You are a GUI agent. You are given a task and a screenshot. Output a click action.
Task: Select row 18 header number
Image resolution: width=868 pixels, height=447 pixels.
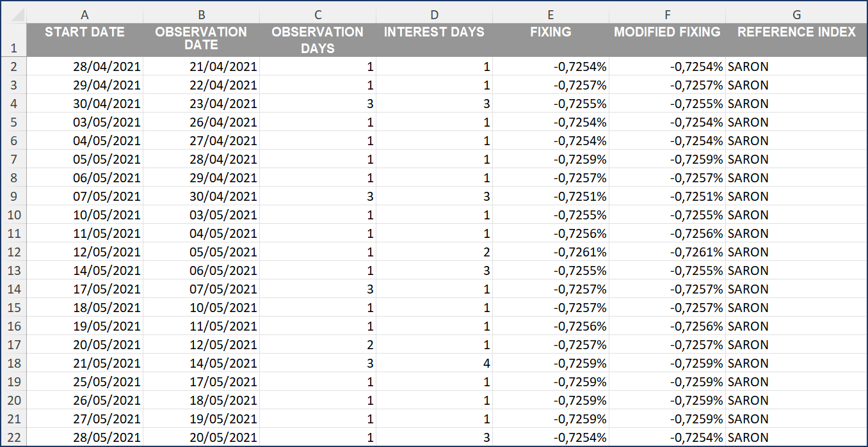point(13,363)
